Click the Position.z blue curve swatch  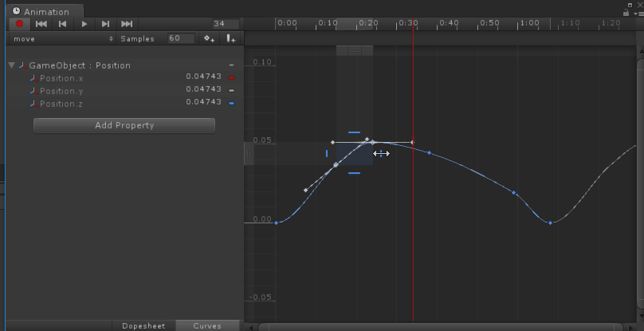[x=232, y=103]
